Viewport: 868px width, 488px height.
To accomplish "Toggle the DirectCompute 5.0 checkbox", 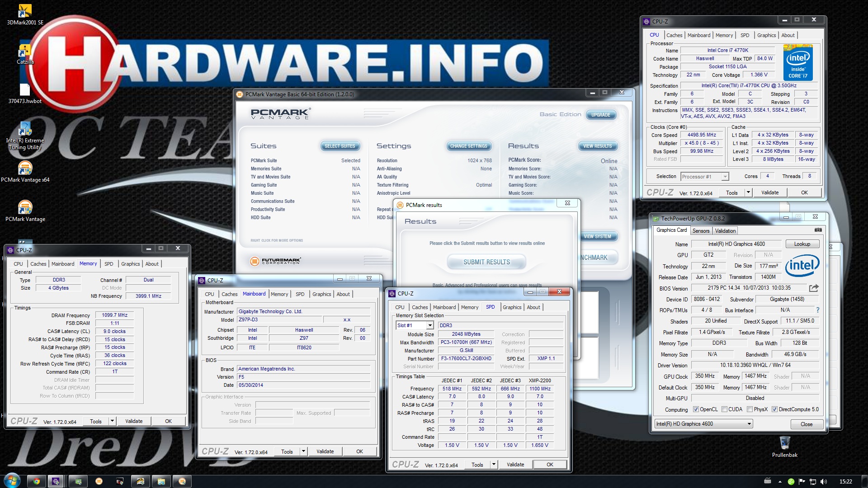I will 774,409.
